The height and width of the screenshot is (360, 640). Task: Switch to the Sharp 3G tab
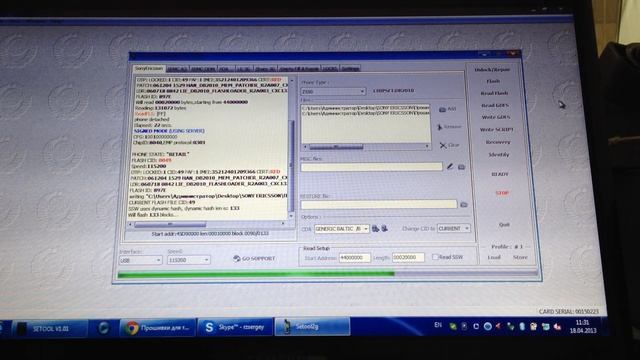[x=265, y=69]
